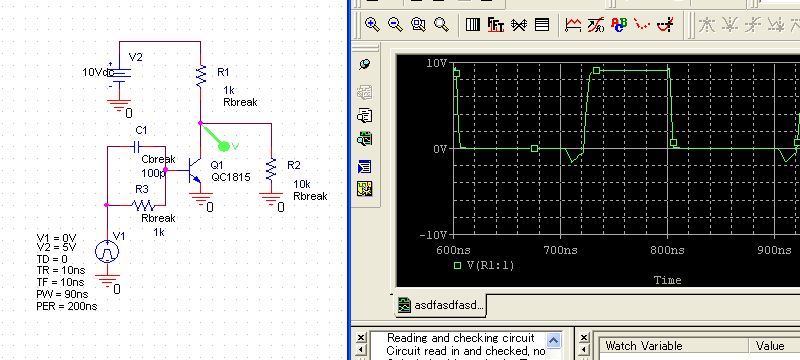Toggle Log Y Axis lines icon
Screen dimensions: 800x360
(542, 24)
